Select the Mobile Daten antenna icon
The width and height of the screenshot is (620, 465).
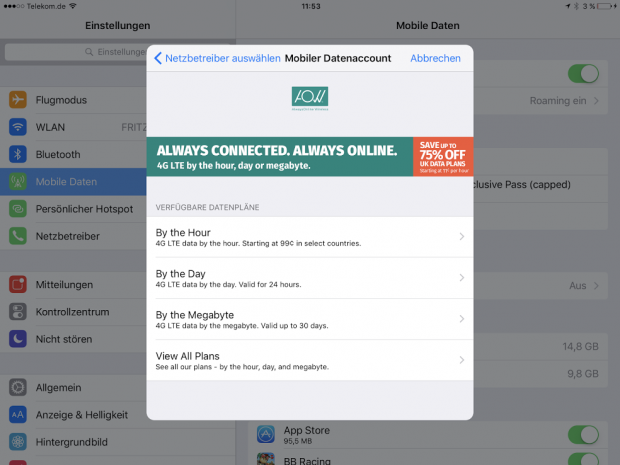pos(18,181)
